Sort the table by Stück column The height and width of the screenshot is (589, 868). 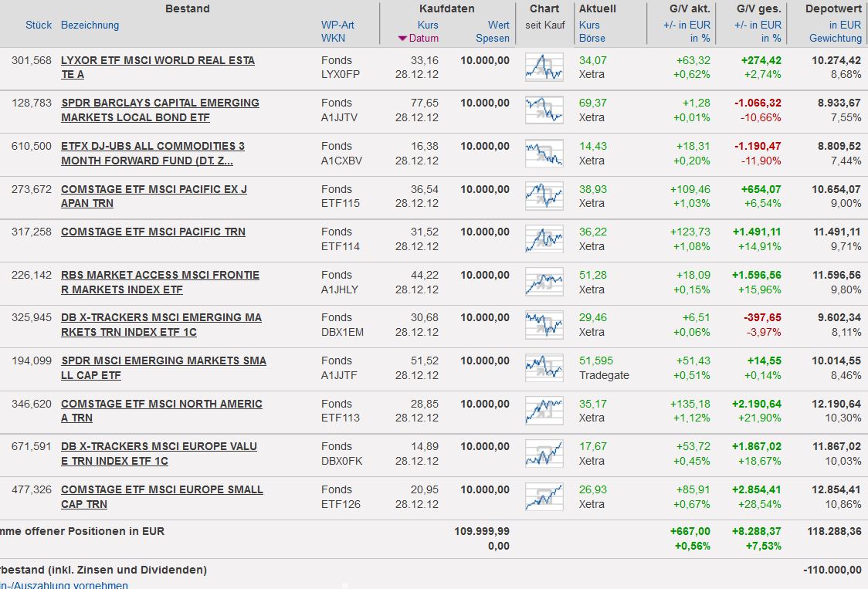pos(39,25)
